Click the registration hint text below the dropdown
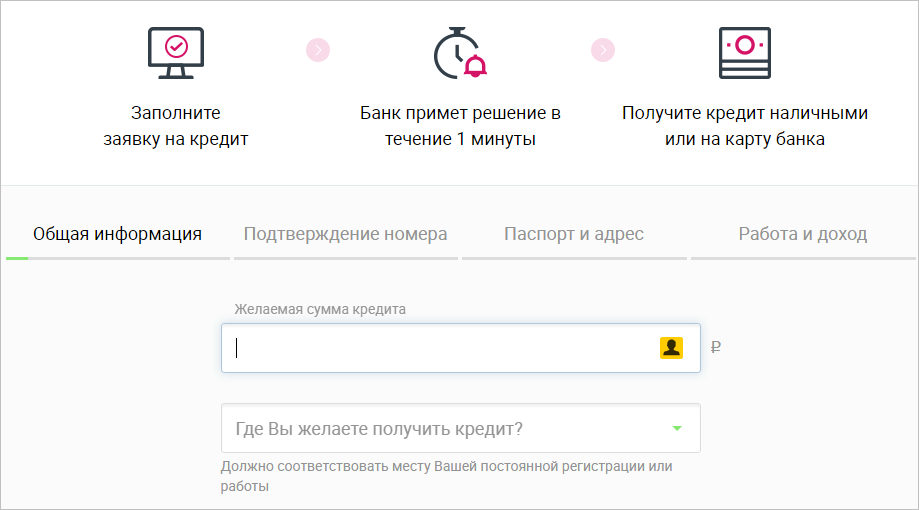Image resolution: width=919 pixels, height=510 pixels. pyautogui.click(x=446, y=476)
